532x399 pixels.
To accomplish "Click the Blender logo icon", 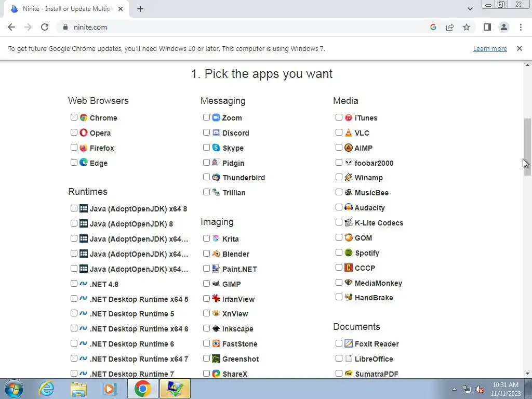I will coord(216,254).
